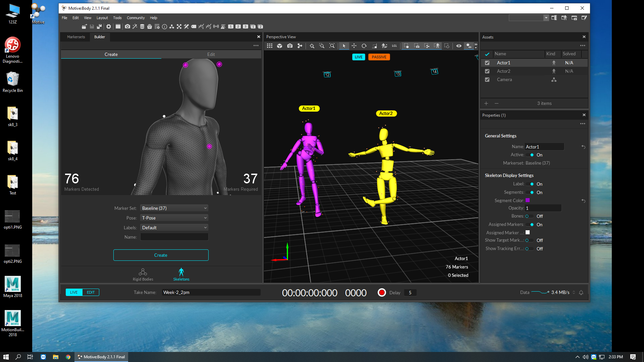Enable Show Tracking Errors toggle

pyautogui.click(x=529, y=249)
